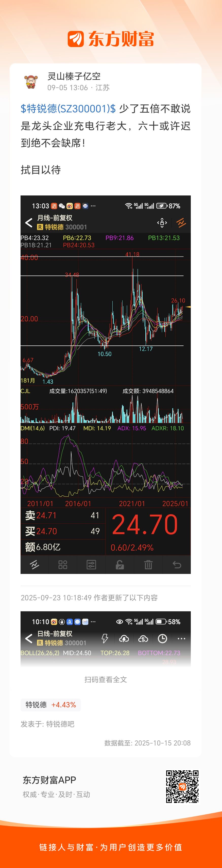Tap the PB6:22.73 indicator value

[x=77, y=238]
